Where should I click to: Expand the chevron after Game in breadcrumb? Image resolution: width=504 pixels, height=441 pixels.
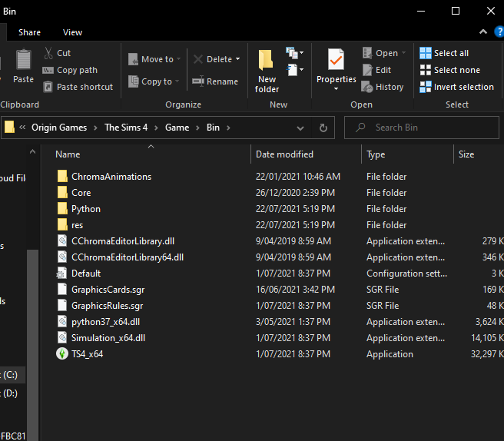pos(197,128)
